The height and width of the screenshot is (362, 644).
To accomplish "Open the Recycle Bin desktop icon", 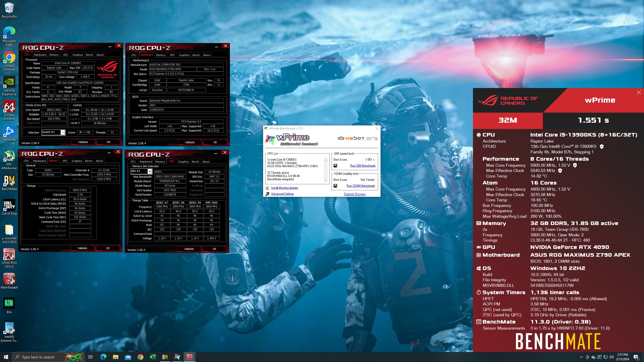I will pyautogui.click(x=9, y=10).
